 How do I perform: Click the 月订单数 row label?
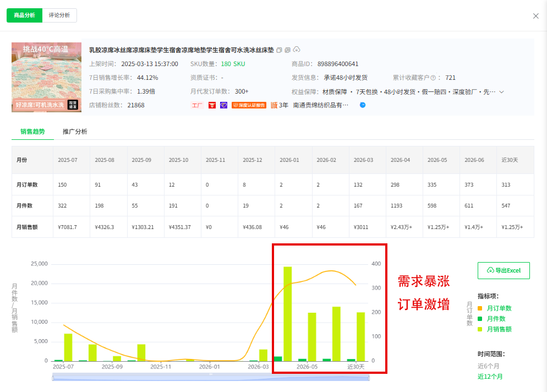(x=27, y=184)
